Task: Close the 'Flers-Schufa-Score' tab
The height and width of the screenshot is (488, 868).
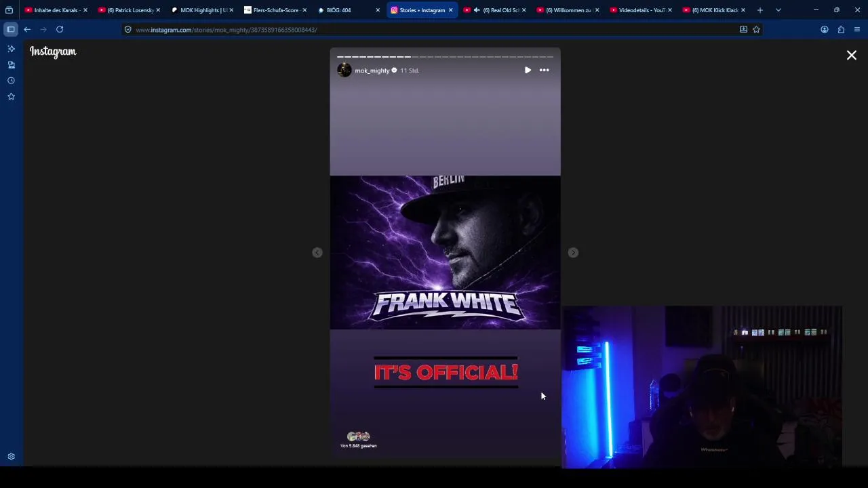Action: (x=304, y=10)
